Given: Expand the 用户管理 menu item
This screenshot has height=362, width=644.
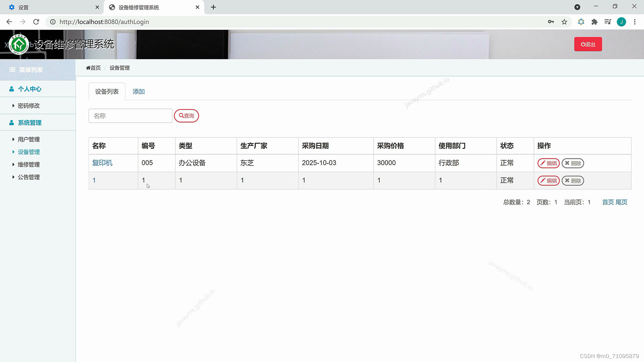Looking at the screenshot, I should pyautogui.click(x=29, y=139).
